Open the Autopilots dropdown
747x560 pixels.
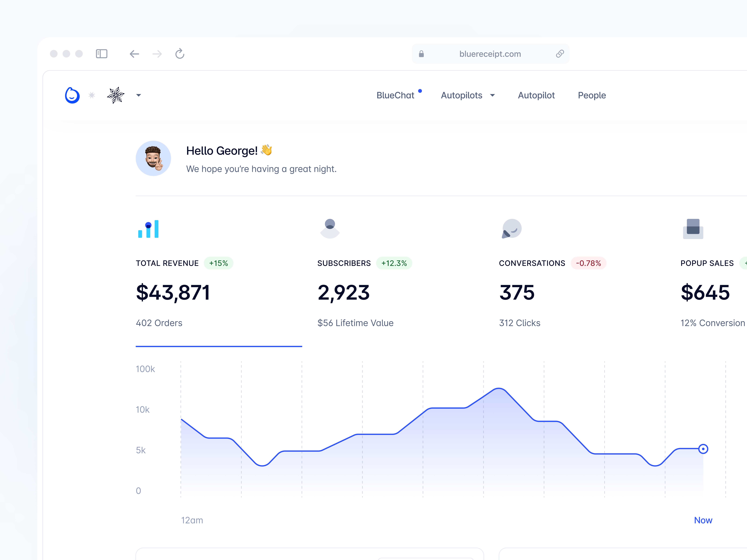coord(468,95)
